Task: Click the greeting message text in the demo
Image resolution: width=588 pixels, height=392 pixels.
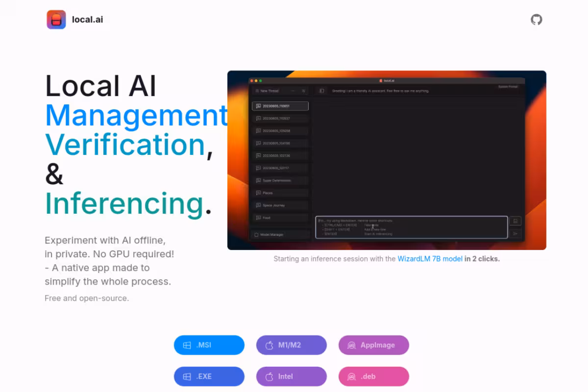Action: [x=380, y=91]
